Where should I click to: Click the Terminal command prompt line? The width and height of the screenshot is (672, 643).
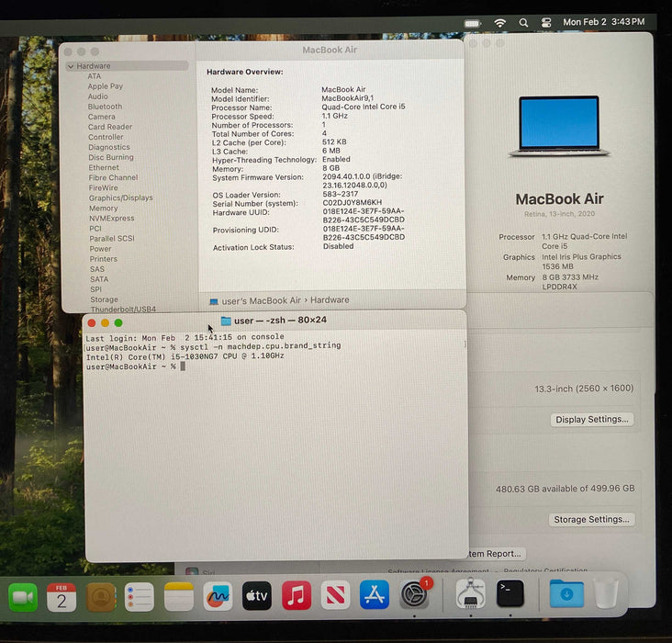click(x=136, y=367)
